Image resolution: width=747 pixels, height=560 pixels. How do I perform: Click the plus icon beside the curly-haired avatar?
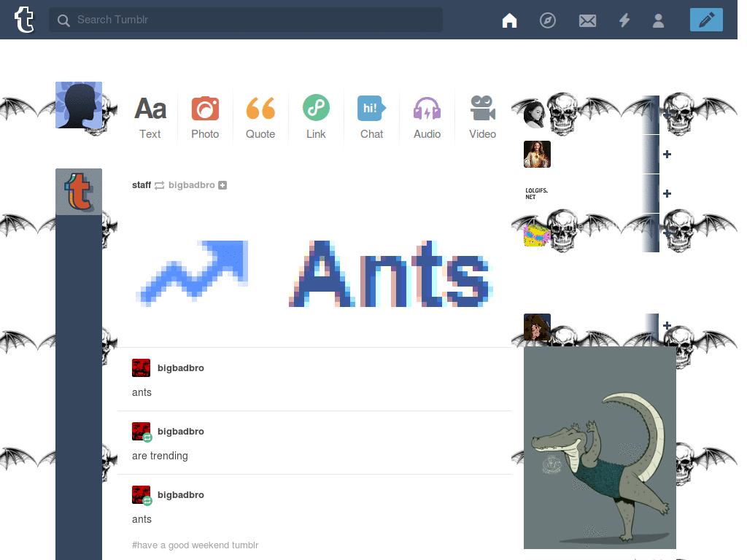click(667, 326)
